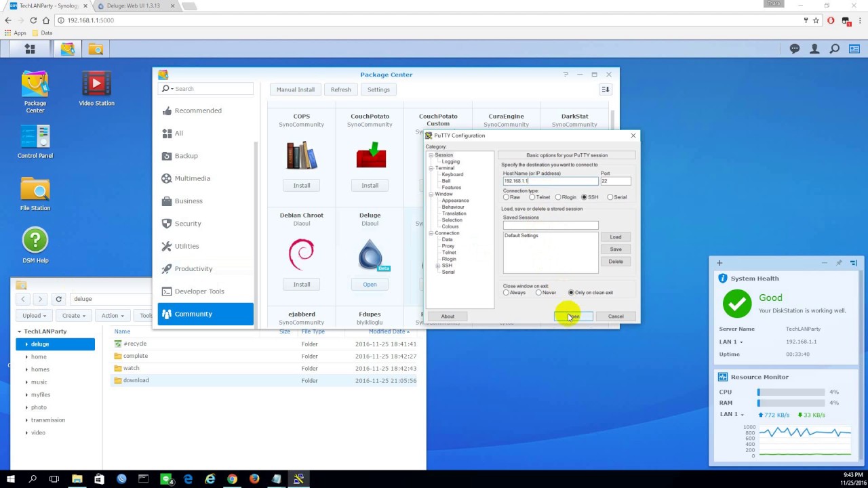Toggle the DSM widgets panel icon
The height and width of the screenshot is (488, 868).
tap(854, 49)
